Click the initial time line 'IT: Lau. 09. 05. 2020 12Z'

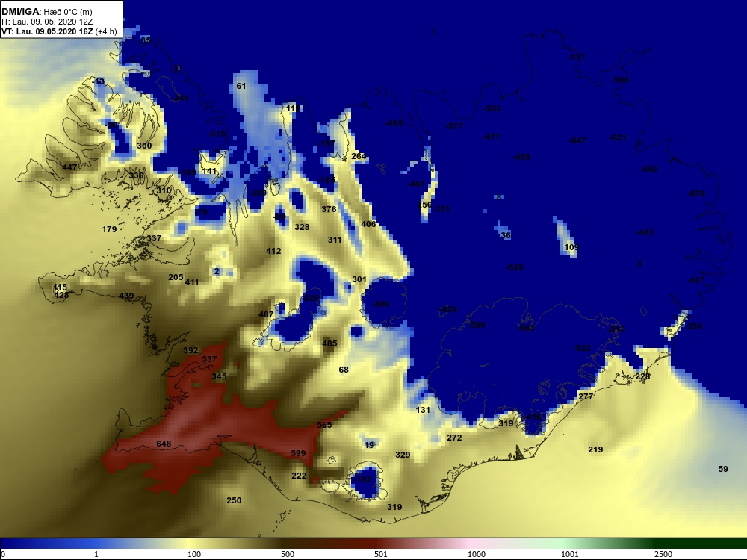pyautogui.click(x=47, y=22)
